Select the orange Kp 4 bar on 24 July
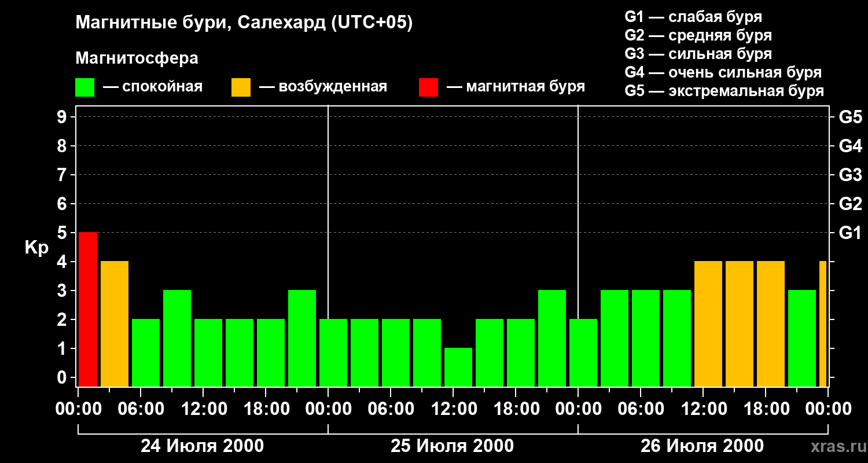This screenshot has width=868, height=463. pyautogui.click(x=115, y=324)
